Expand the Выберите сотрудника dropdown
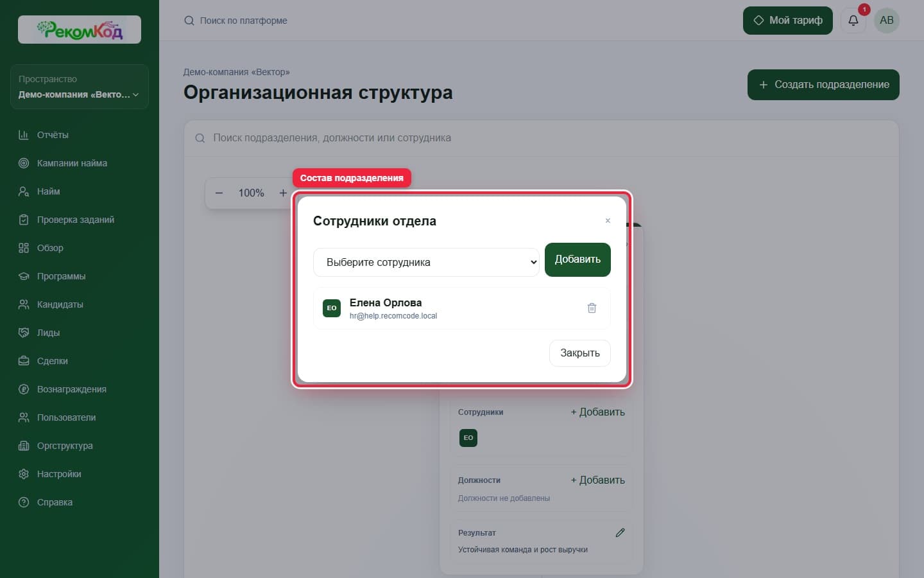Image resolution: width=924 pixels, height=578 pixels. tap(426, 262)
